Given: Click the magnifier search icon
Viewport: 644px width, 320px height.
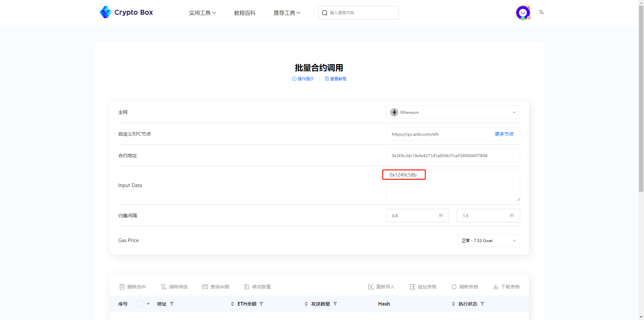Looking at the screenshot, I should tap(324, 13).
